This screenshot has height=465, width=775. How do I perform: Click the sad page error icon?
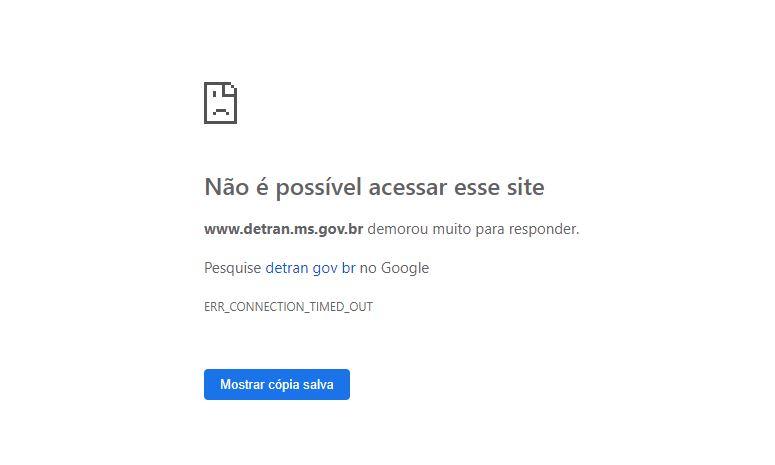[220, 103]
